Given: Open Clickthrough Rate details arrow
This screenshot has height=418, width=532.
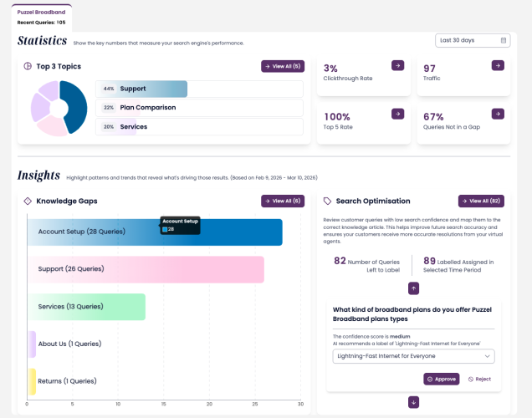Looking at the screenshot, I should (x=397, y=65).
